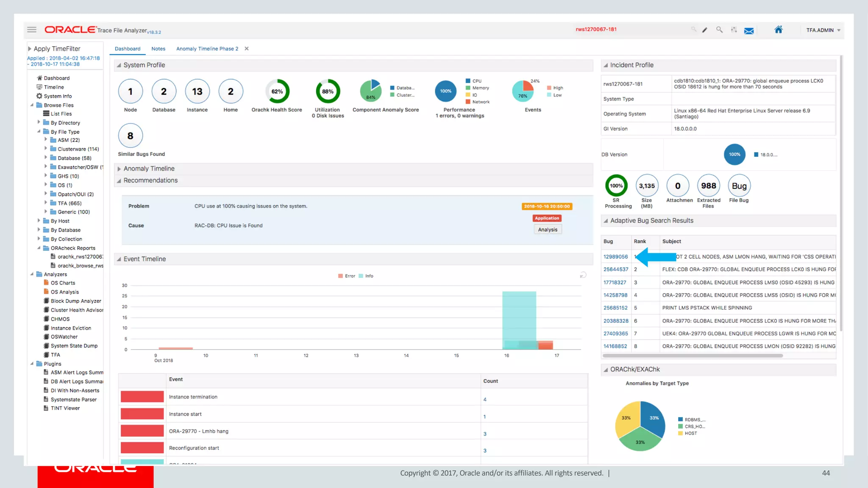Click the Analysis button in Recommendations
Viewport: 868px width, 488px height.
[x=548, y=230]
